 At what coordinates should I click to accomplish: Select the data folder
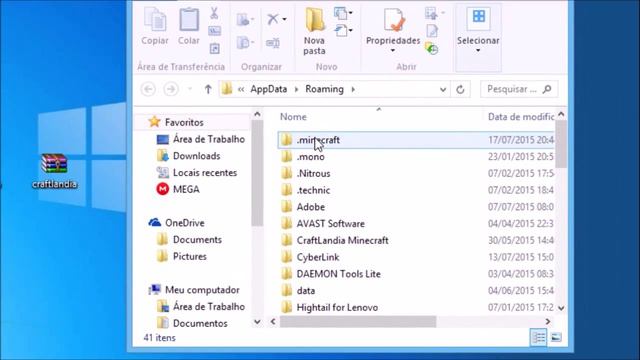306,291
